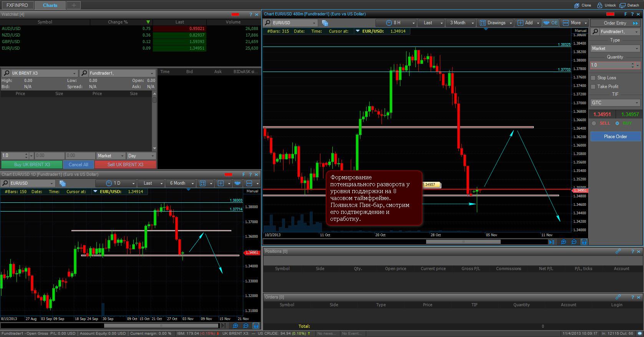Open linked windows icon on the 1D chart toolbar
This screenshot has height=337, width=644.
coord(63,184)
